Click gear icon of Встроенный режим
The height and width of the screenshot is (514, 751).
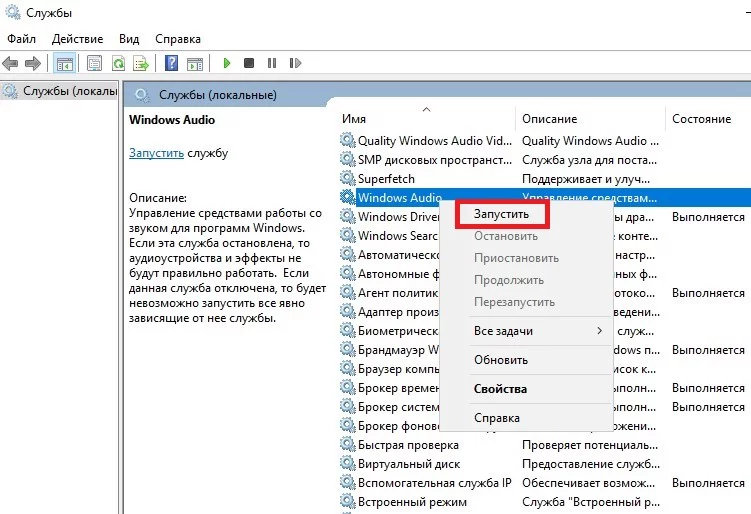[x=348, y=502]
